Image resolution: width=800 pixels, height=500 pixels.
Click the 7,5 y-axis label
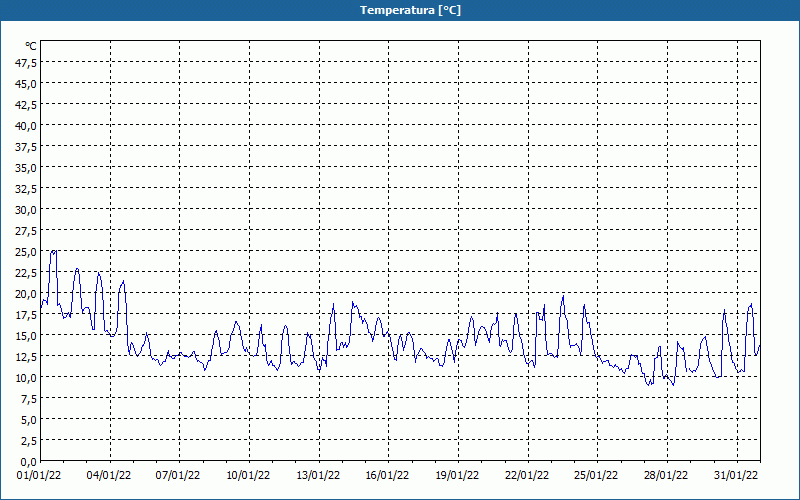pos(29,399)
